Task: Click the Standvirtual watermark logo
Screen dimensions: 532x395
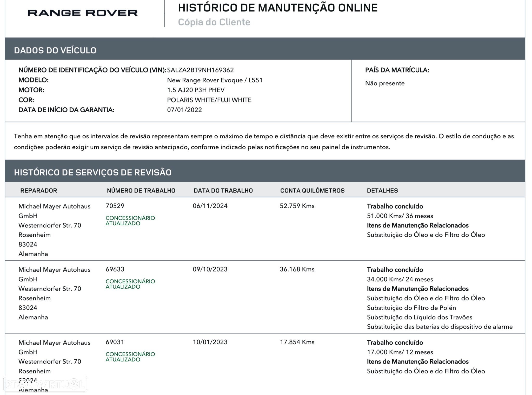Action: tap(45, 384)
